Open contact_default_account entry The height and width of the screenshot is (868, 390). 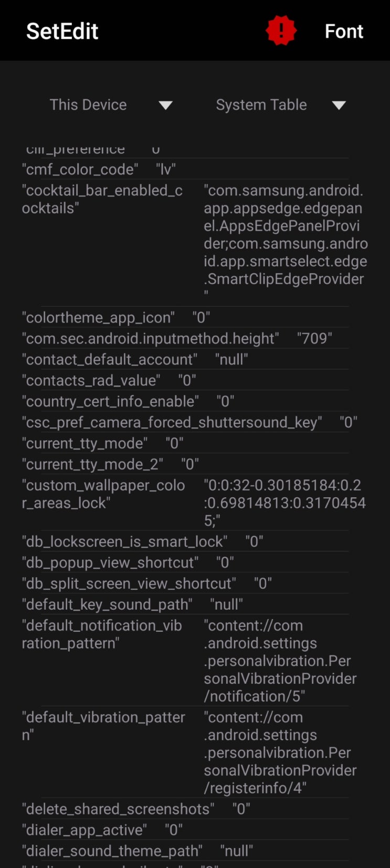134,360
